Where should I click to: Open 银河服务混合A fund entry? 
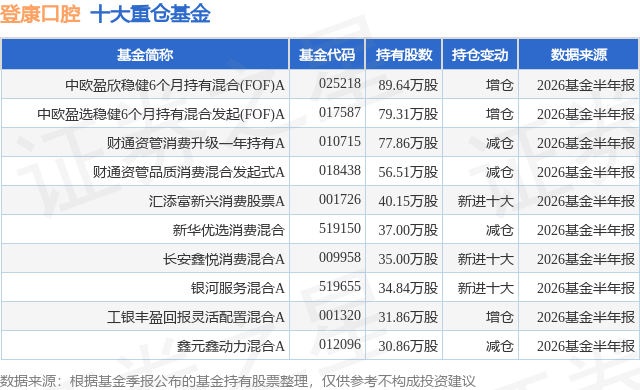(x=238, y=288)
